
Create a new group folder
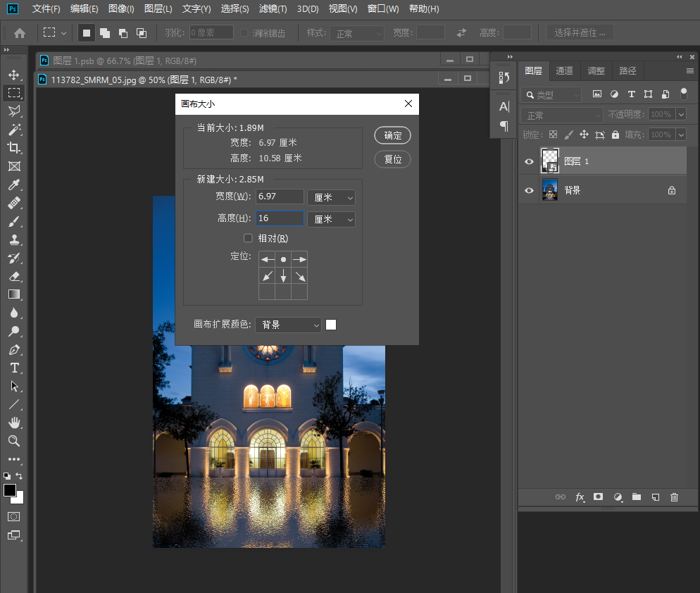point(637,497)
